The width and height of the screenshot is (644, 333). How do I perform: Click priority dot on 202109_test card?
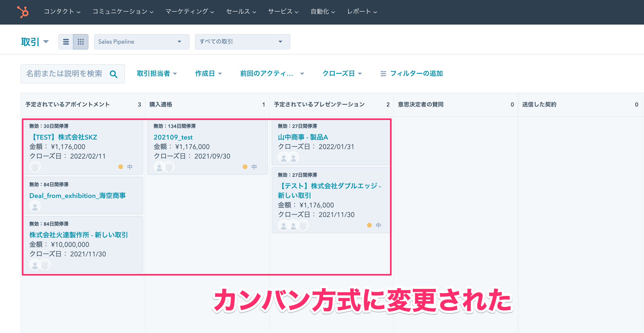point(245,167)
